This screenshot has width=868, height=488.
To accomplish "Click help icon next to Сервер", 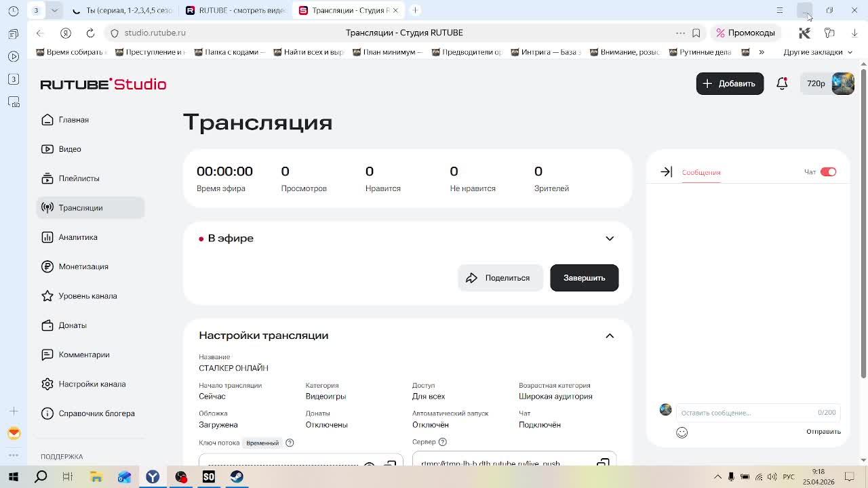I will [442, 442].
